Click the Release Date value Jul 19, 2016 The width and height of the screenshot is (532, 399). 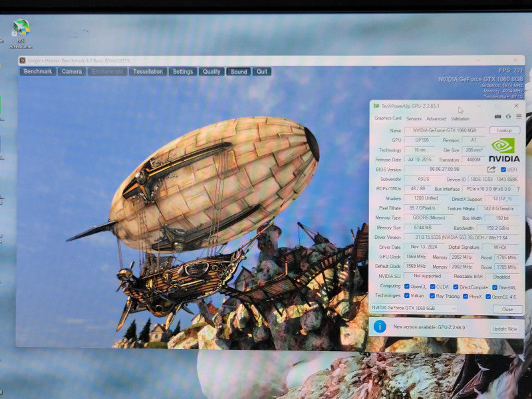pos(420,159)
